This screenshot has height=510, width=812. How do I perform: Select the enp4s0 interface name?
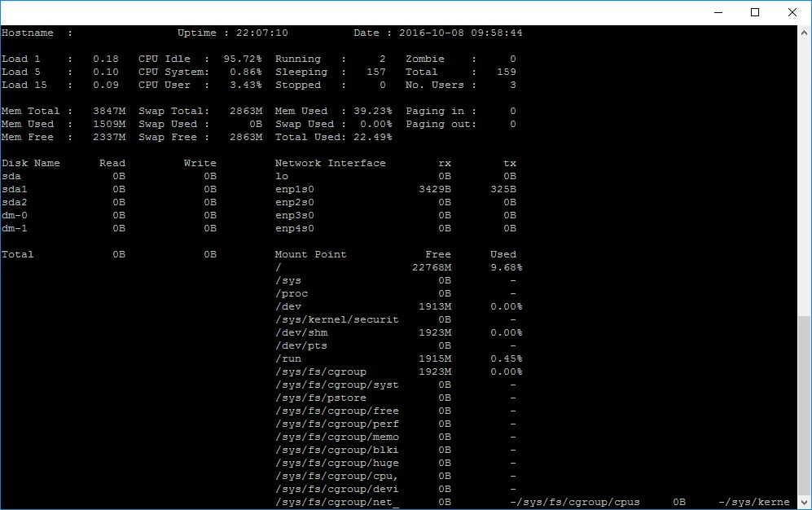coord(294,228)
